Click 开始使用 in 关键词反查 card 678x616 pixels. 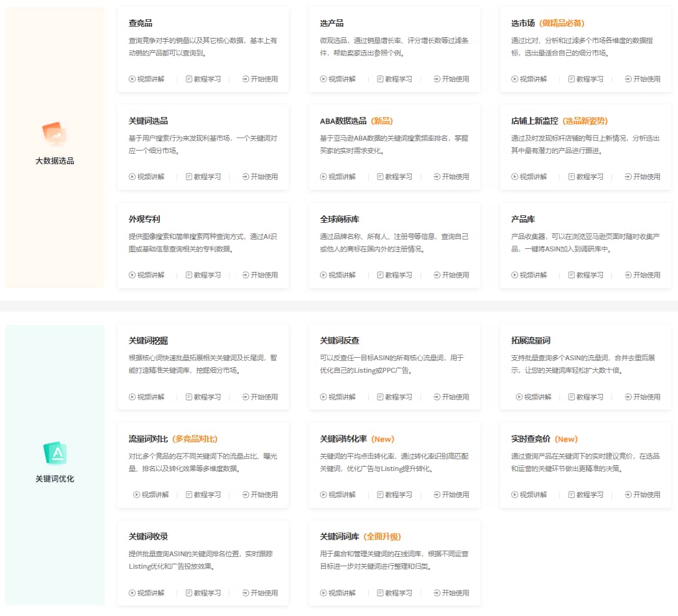pos(451,397)
